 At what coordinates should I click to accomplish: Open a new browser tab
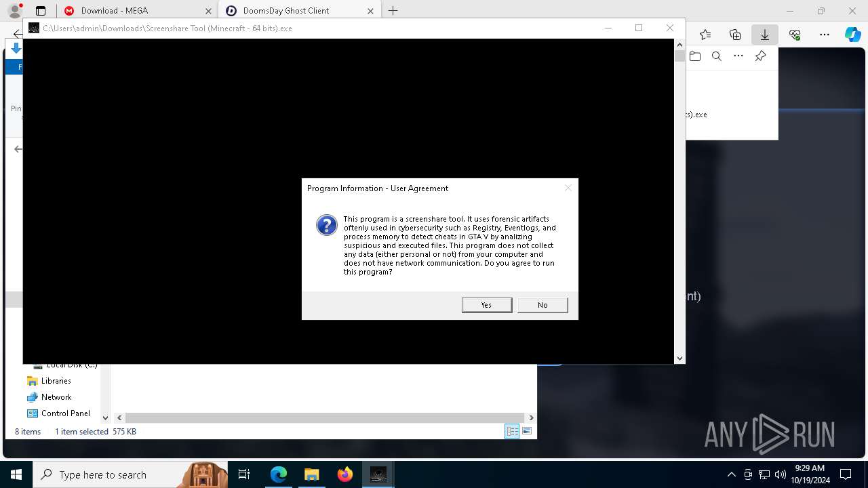(x=393, y=11)
